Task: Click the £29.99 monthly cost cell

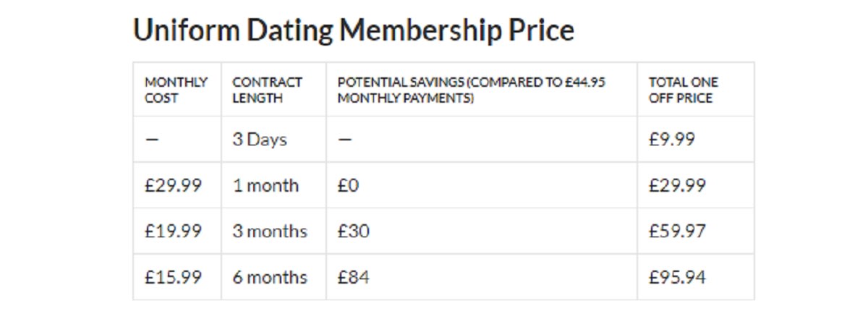Action: (173, 185)
